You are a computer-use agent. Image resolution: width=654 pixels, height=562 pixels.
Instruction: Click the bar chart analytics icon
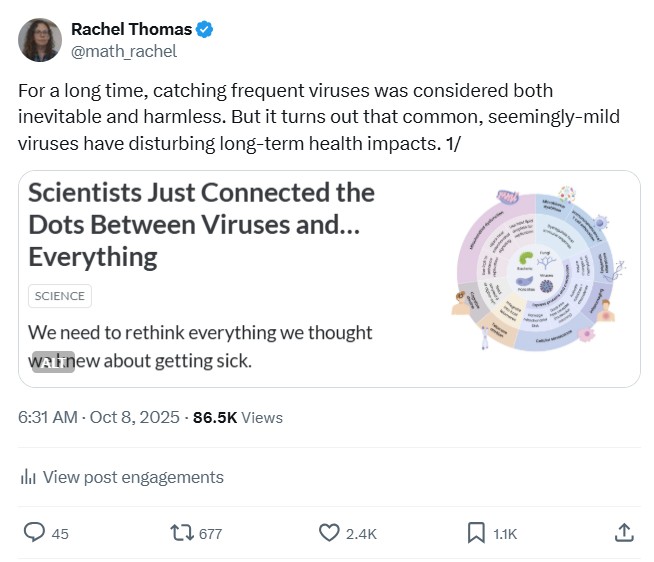pyautogui.click(x=28, y=477)
